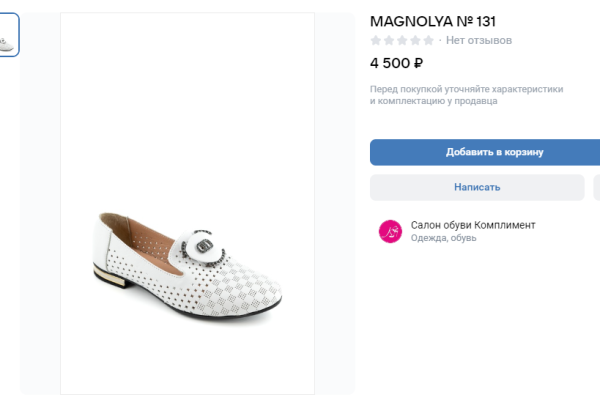Screen dimensions: 600x400
Task: Click the pink Салон обуви Комплимент logo
Action: [389, 231]
